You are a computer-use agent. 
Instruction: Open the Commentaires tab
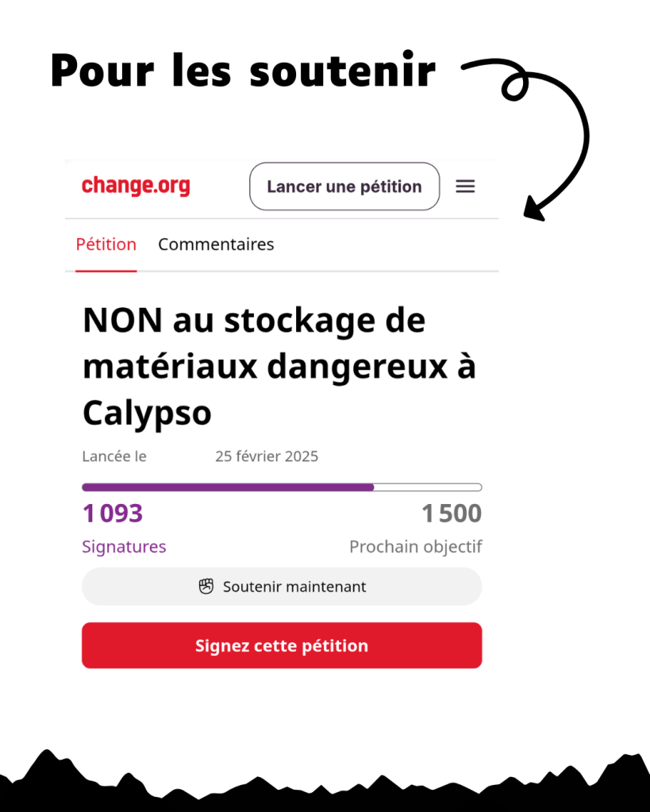[x=216, y=244]
